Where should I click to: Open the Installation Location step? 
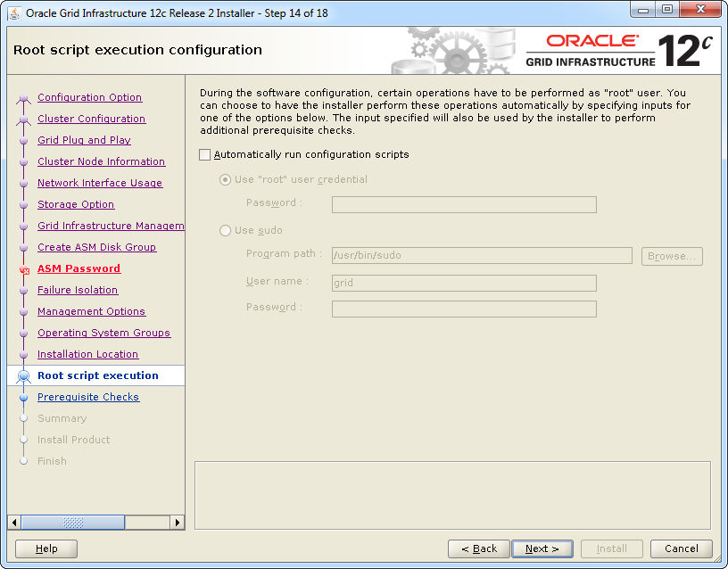pos(87,355)
